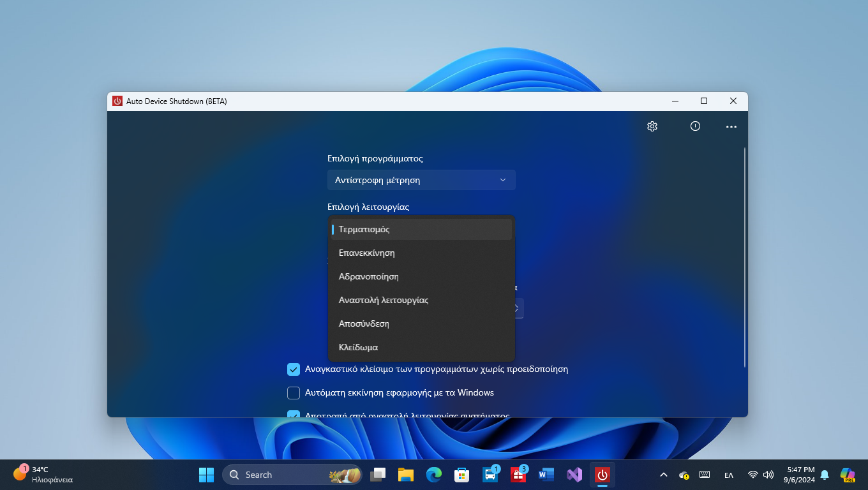The image size is (868, 490).
Task: Expand the Αντίστροφη μέτρηση program dropdown
Action: 421,180
